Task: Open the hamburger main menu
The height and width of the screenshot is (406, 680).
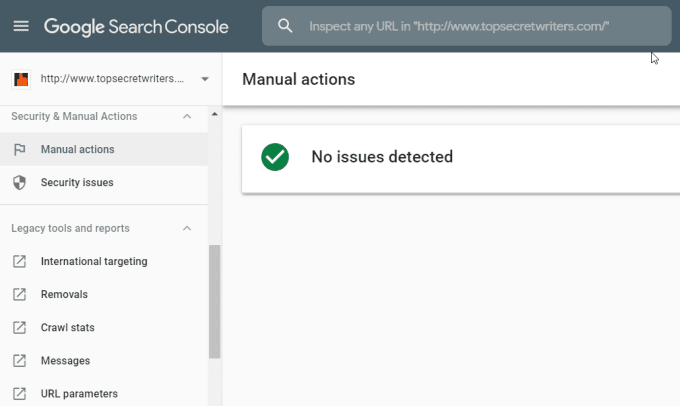Action: [x=21, y=26]
